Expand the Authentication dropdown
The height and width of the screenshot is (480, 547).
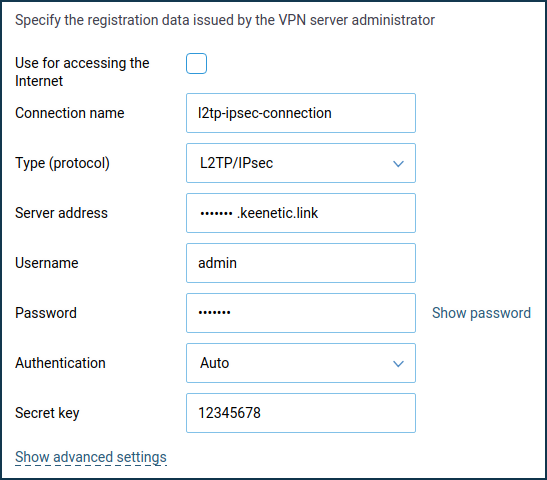click(x=301, y=363)
